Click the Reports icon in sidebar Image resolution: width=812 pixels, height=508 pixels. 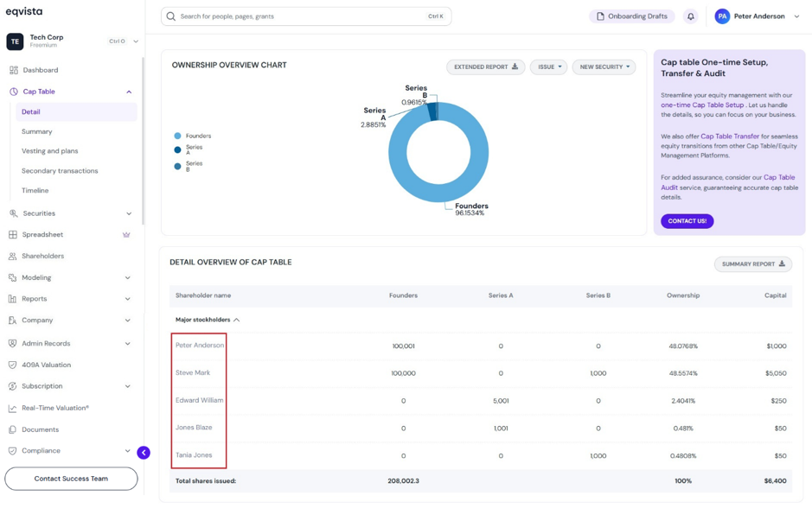[12, 299]
